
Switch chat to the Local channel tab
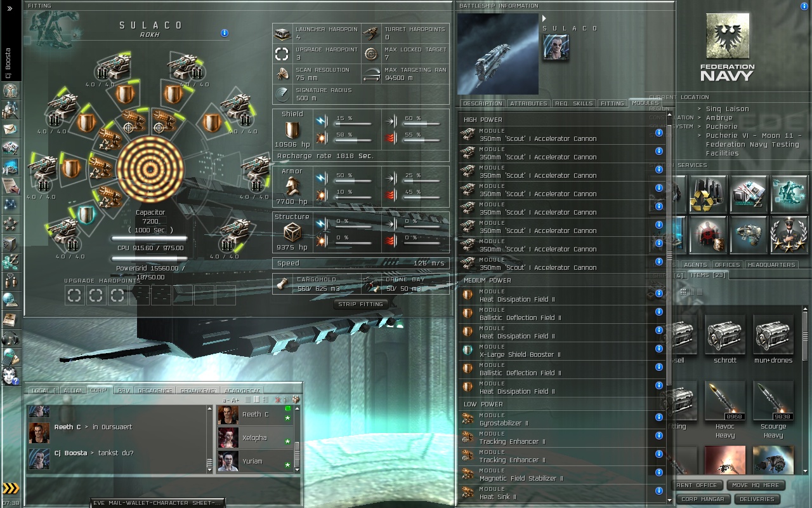tap(43, 391)
